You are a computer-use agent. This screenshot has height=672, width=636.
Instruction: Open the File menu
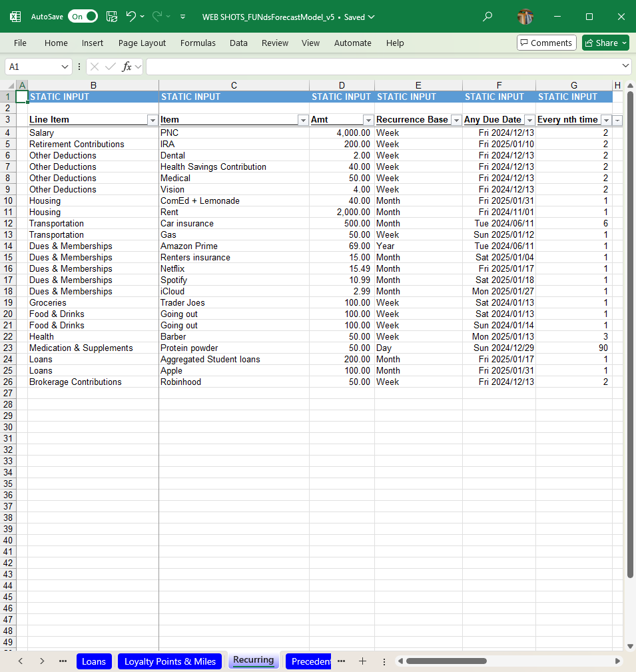point(20,43)
